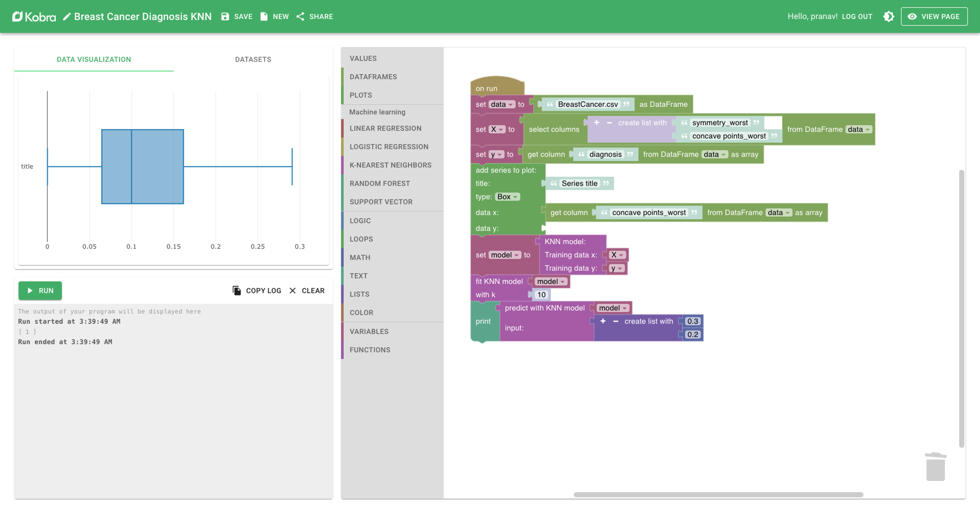The height and width of the screenshot is (513, 980).
Task: Open K-Nearest Neighbors toolbox category
Action: point(390,165)
